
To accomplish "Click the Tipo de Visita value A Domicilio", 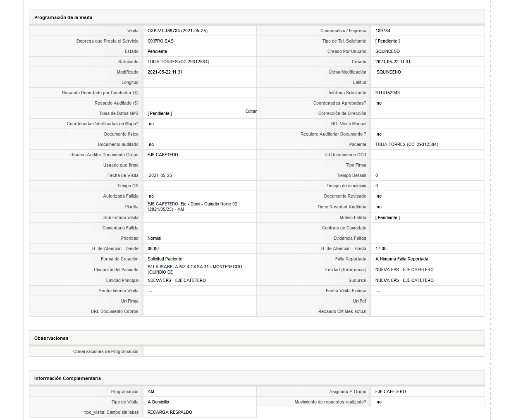I will (158, 402).
